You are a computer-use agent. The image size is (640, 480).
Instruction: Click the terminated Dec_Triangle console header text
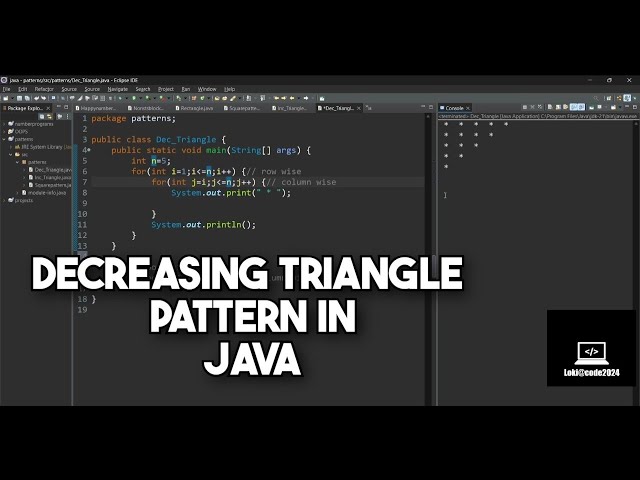point(537,116)
